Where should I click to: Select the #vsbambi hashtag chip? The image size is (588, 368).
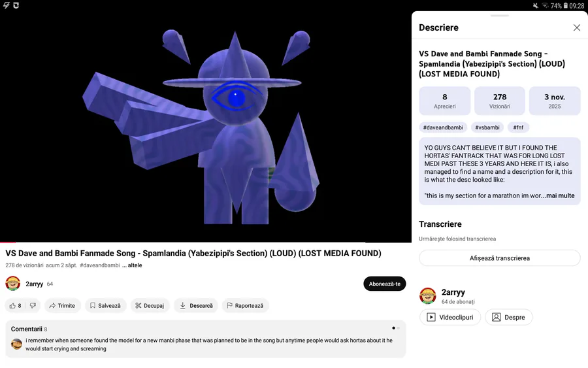point(487,127)
